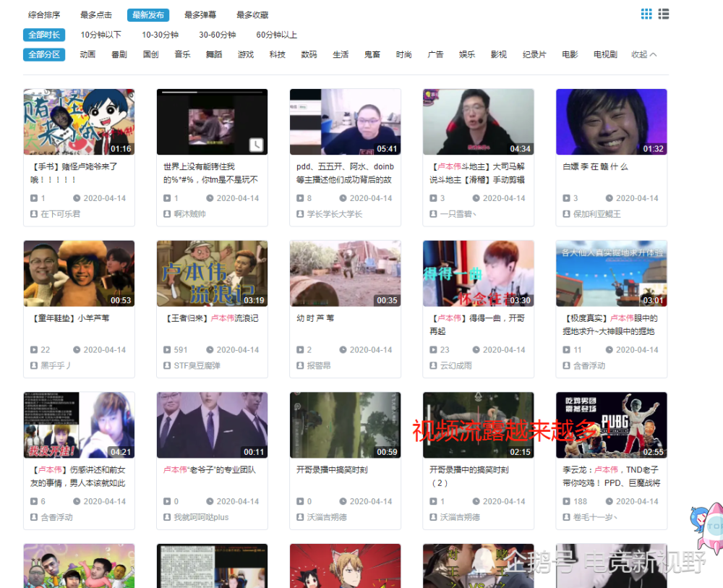Click play count icon showing 591
Screen dimensions: 723x588
coord(167,350)
